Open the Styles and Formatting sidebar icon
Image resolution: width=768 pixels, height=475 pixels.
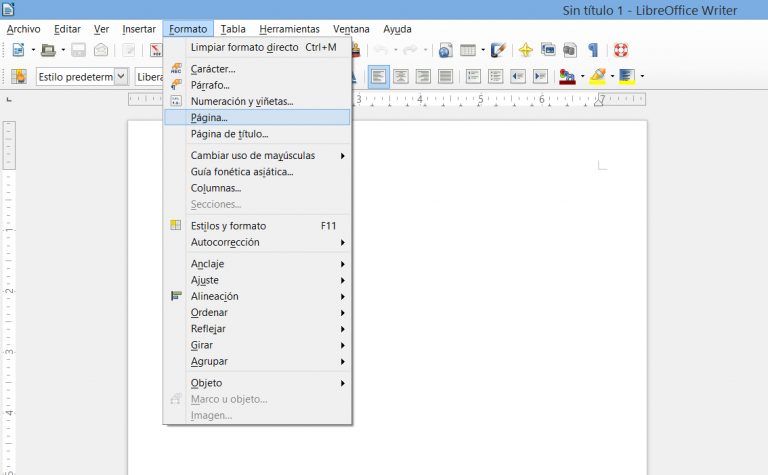point(19,76)
